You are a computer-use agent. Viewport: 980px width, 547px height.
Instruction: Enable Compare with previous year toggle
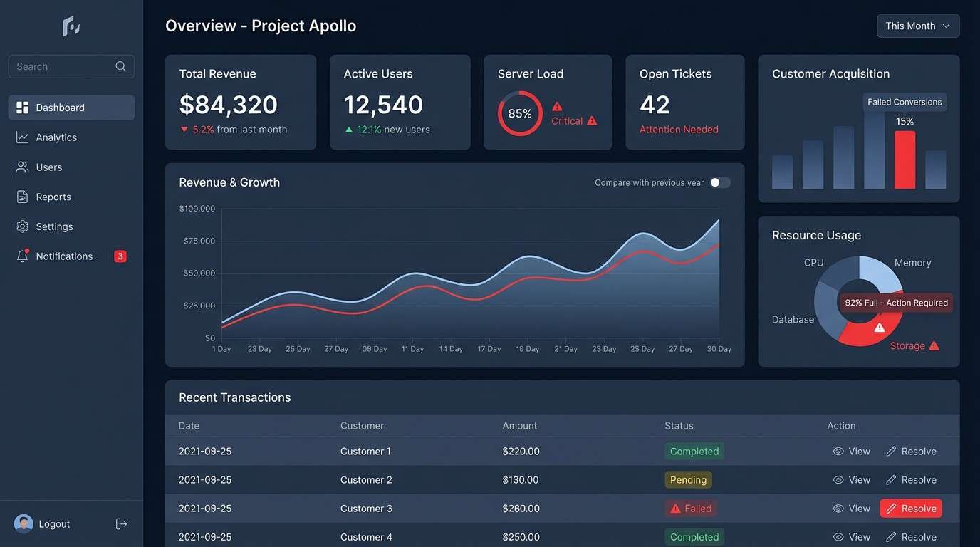point(720,182)
